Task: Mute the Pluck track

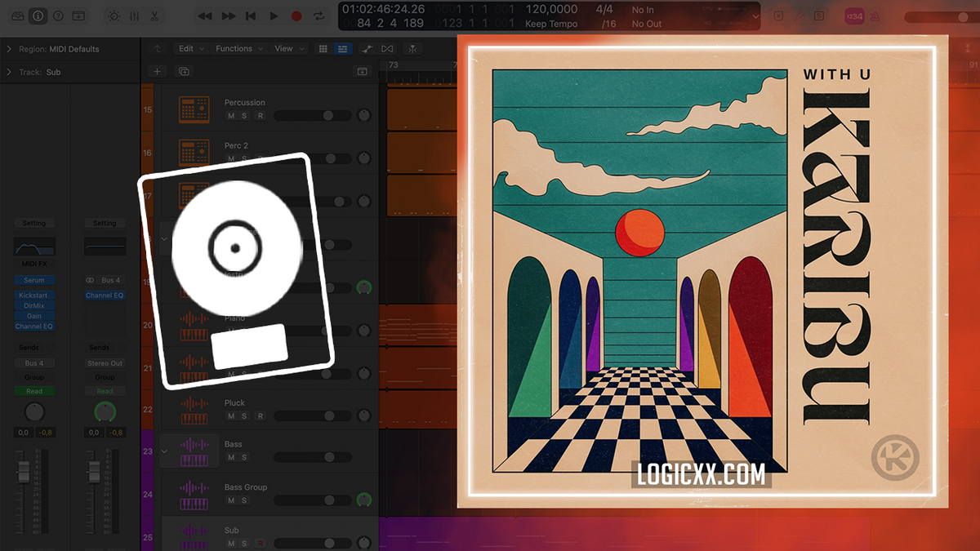Action: [x=229, y=415]
